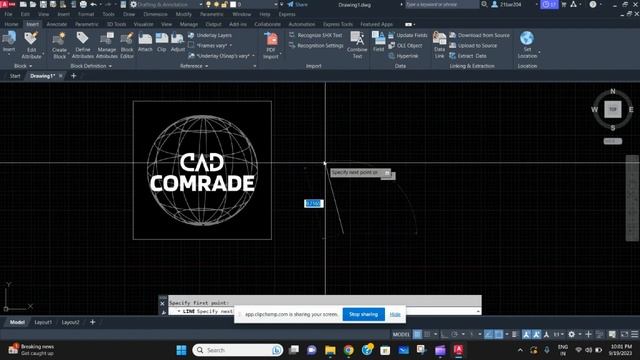Viewport: 640px width, 360px height.
Task: Click the MODEL space button in status bar
Action: tap(401, 334)
